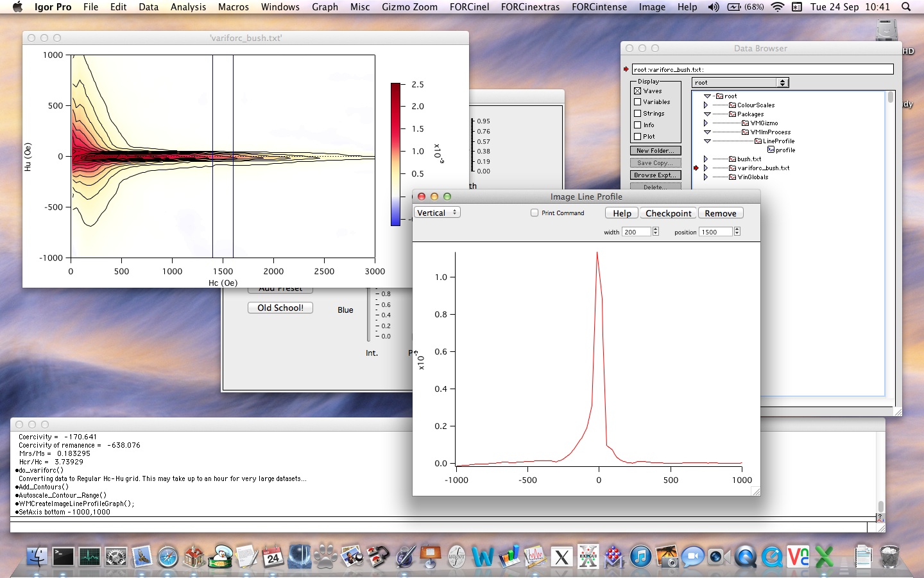This screenshot has height=578, width=924.
Task: Launch Safari from the dock
Action: click(x=168, y=557)
